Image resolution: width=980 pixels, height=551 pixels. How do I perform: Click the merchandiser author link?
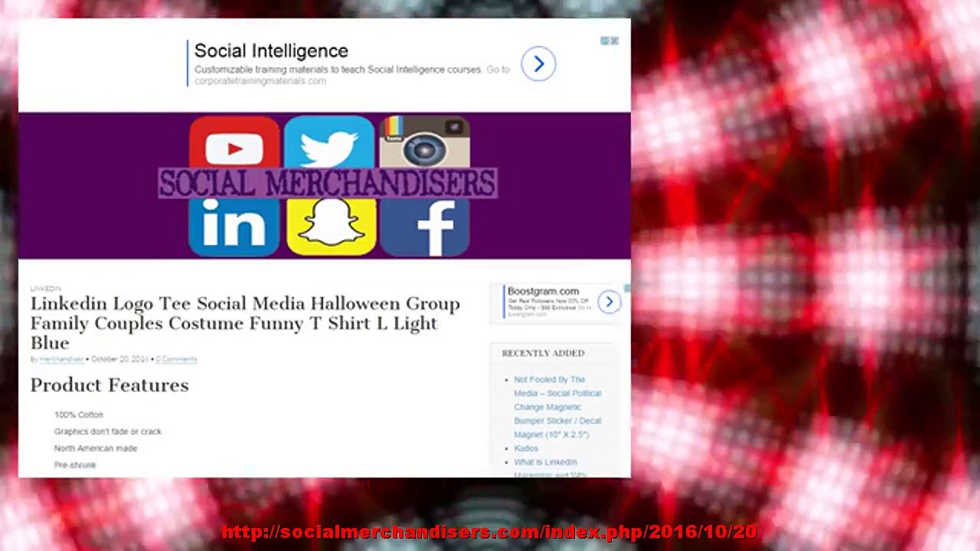click(61, 359)
